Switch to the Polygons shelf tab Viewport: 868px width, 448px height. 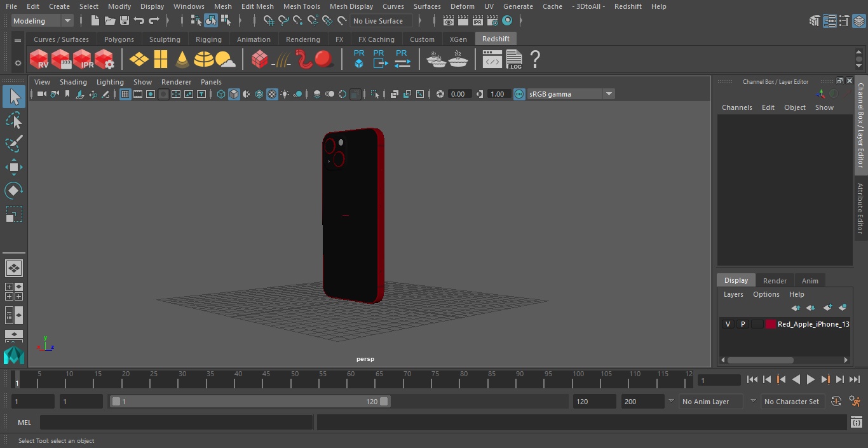119,39
